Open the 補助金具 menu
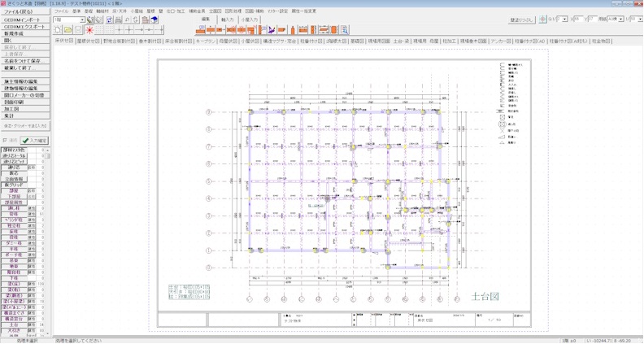 198,11
